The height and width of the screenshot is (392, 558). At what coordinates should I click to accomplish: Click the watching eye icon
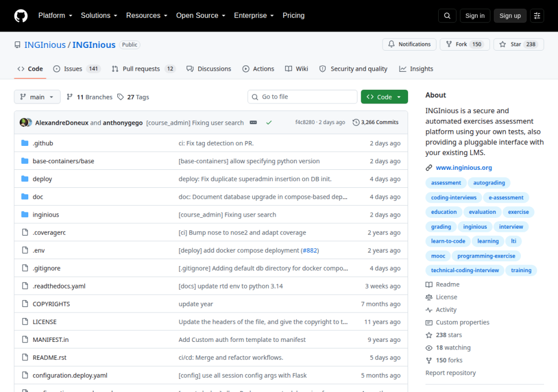click(429, 348)
